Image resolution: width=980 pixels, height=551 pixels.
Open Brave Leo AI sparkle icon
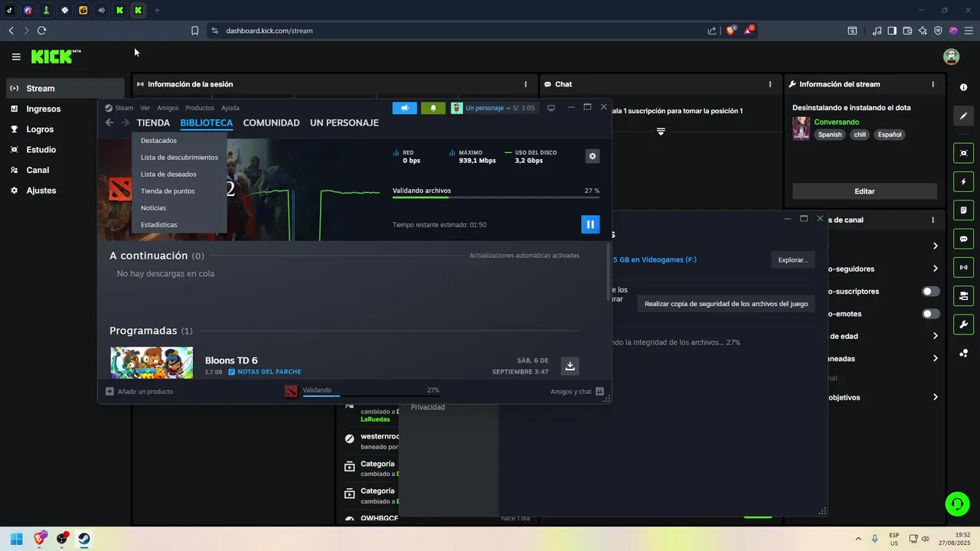(x=923, y=31)
